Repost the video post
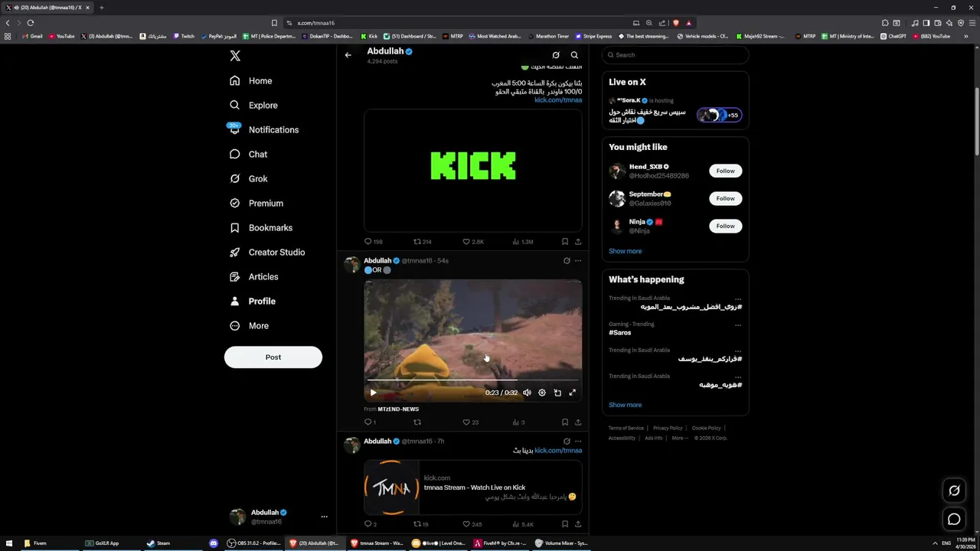Viewport: 980px width, 551px height. pyautogui.click(x=417, y=422)
